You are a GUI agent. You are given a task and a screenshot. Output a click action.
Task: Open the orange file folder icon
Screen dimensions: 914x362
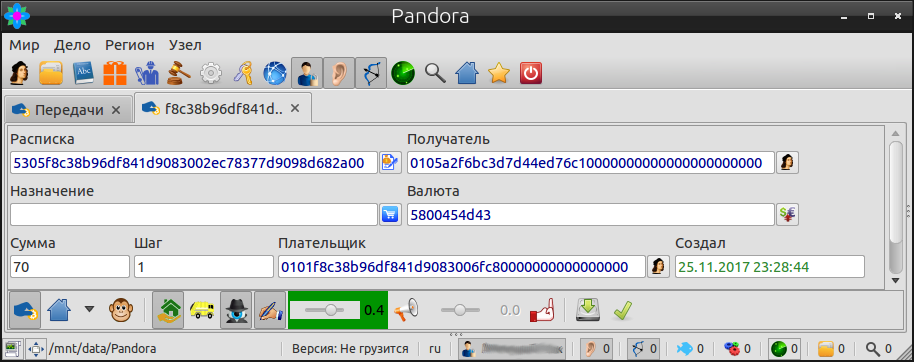(51, 73)
